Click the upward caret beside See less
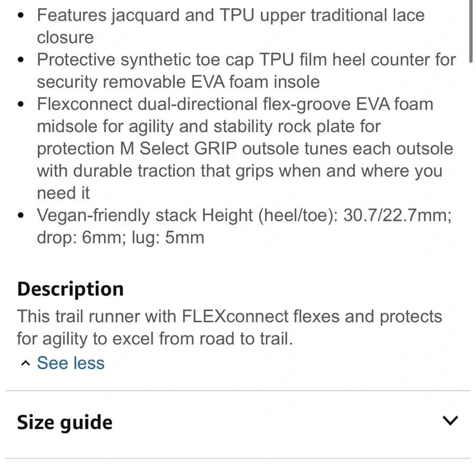Image resolution: width=476 pixels, height=476 pixels. (x=26, y=363)
